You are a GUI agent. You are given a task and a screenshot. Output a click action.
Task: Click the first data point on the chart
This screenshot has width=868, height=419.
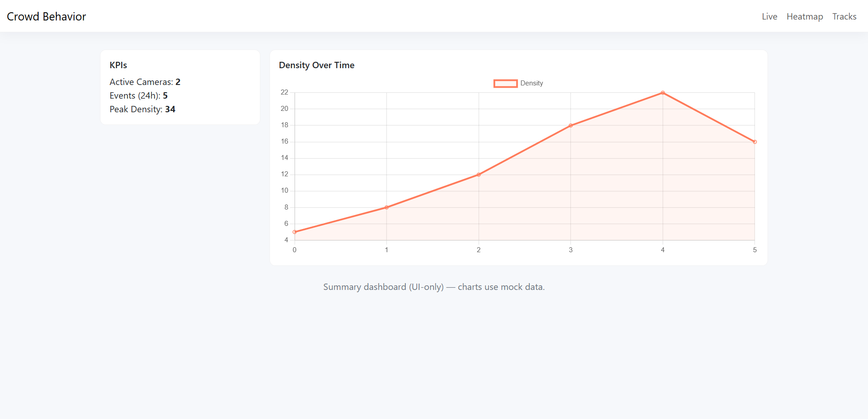[295, 232]
